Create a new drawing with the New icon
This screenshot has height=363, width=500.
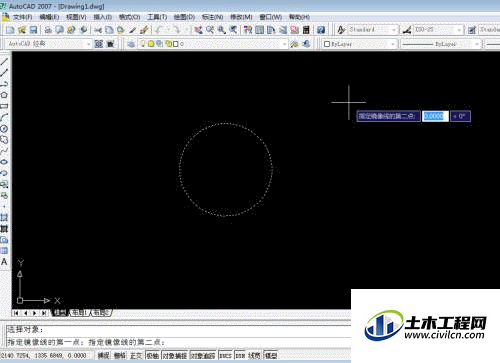(x=10, y=30)
